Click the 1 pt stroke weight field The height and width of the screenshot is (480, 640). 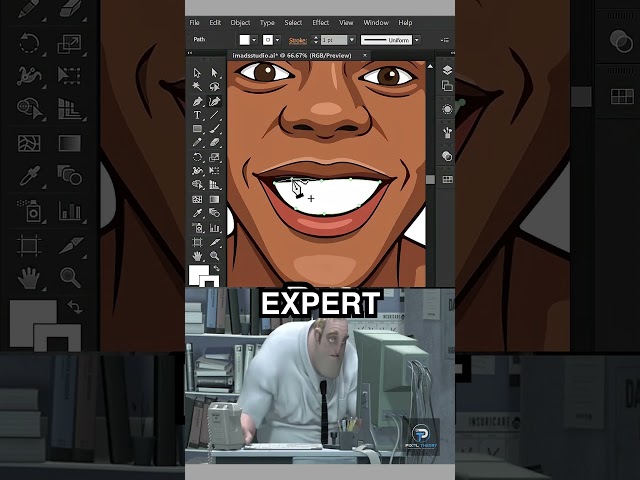(x=334, y=40)
